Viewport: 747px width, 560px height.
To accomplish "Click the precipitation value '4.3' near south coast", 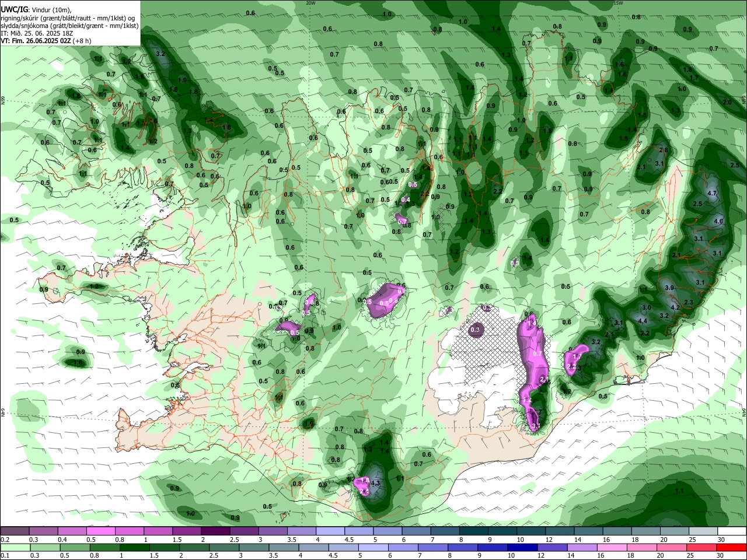I will (376, 483).
